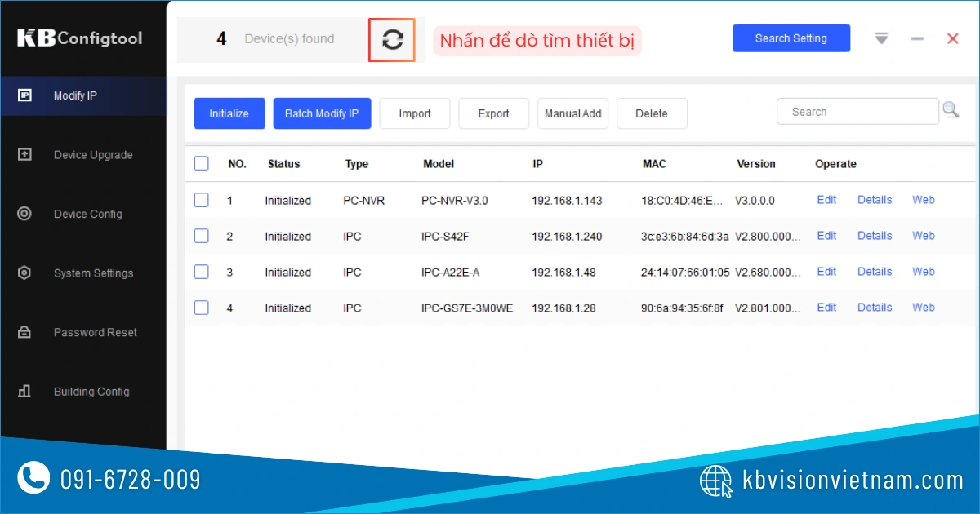Focus the Search input field
Screen dimensions: 980x514
click(857, 112)
